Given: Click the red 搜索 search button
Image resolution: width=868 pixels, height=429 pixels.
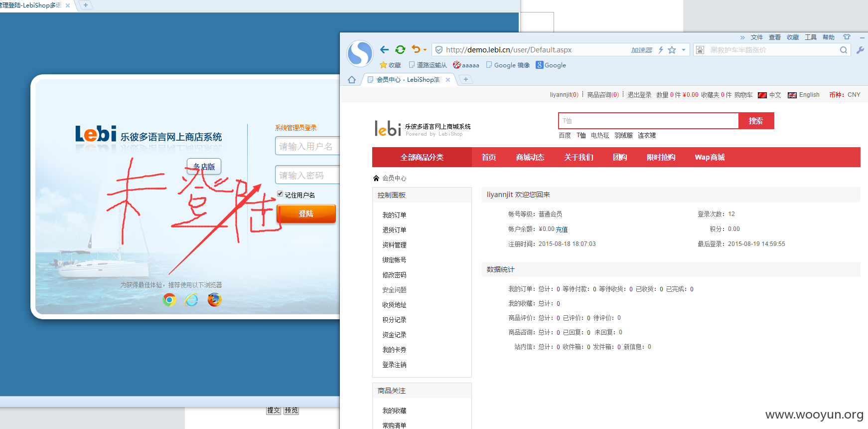Looking at the screenshot, I should tap(756, 121).
